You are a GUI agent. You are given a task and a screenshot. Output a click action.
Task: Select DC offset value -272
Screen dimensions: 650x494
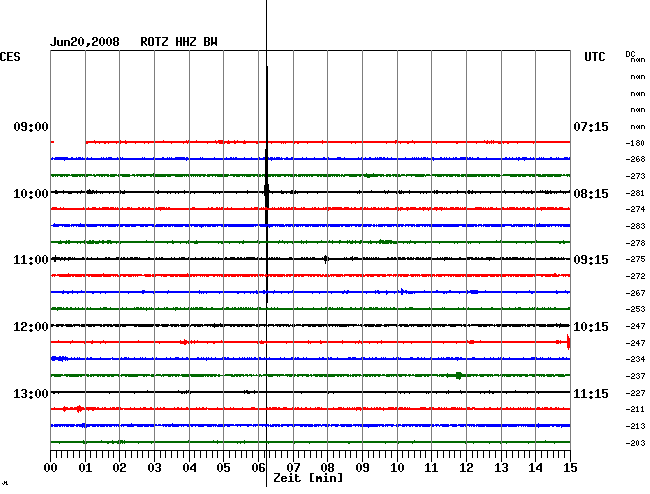[635, 276]
